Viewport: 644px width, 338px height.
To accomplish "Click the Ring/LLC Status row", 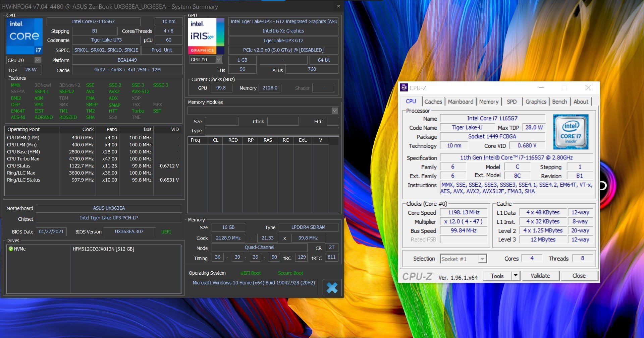I will (x=93, y=180).
